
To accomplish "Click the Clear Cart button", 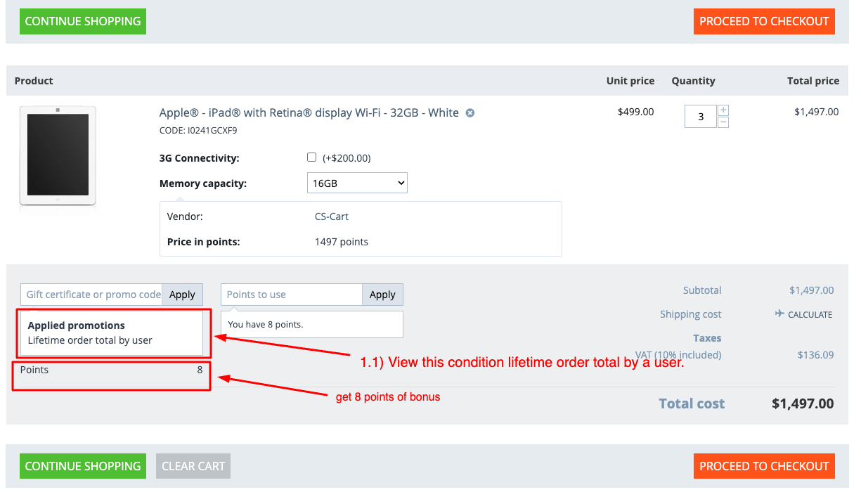I will click(193, 466).
